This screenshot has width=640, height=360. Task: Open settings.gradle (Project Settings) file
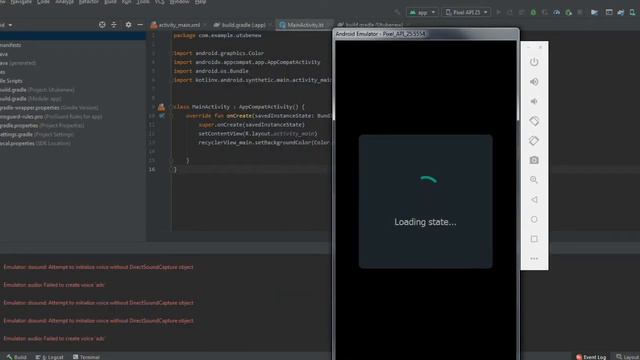coord(37,135)
